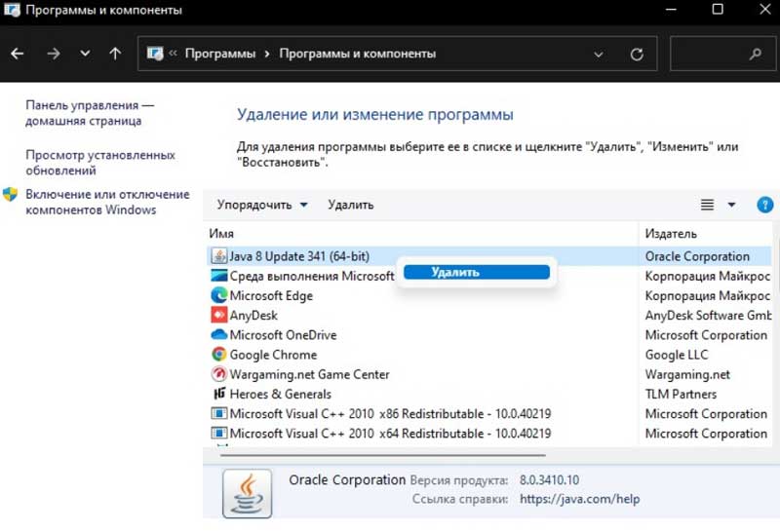Open the Программы breadcrumb

(x=220, y=54)
